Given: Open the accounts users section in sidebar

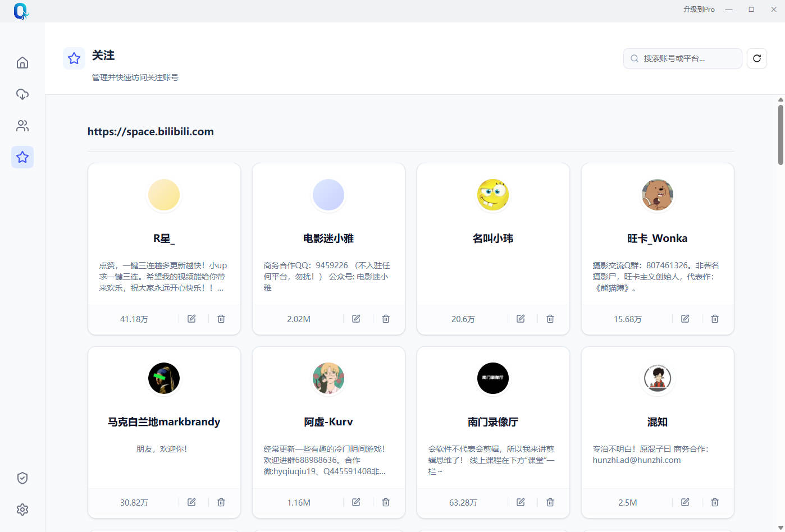Looking at the screenshot, I should coord(22,126).
